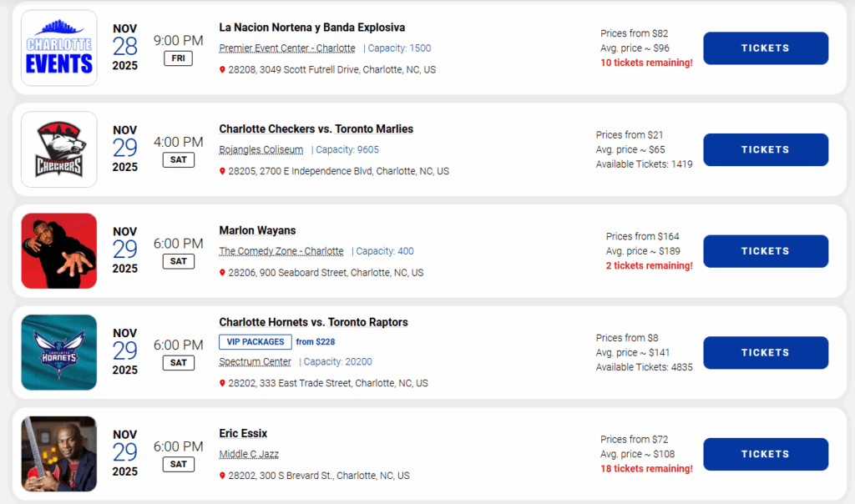Image resolution: width=855 pixels, height=504 pixels.
Task: Open the Spectrum Center venue link
Action: (255, 362)
